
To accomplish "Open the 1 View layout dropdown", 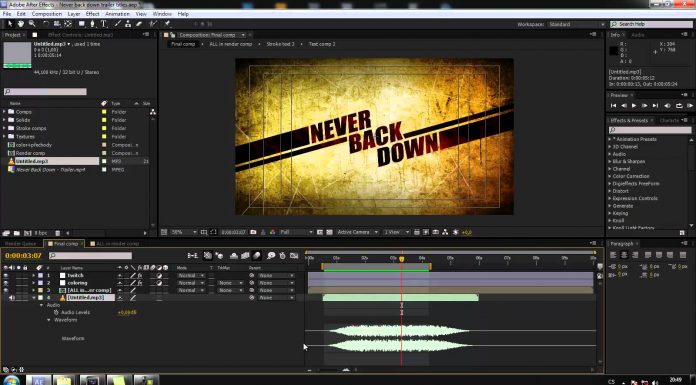I will point(396,232).
